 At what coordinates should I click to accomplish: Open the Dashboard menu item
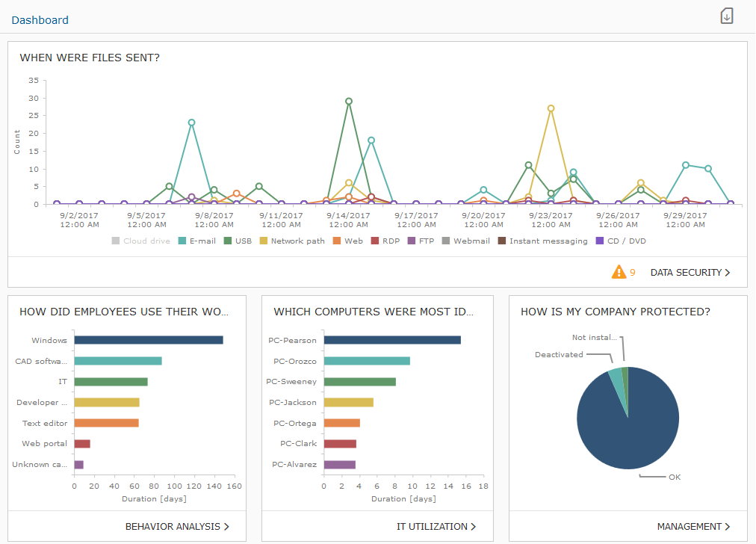[40, 19]
